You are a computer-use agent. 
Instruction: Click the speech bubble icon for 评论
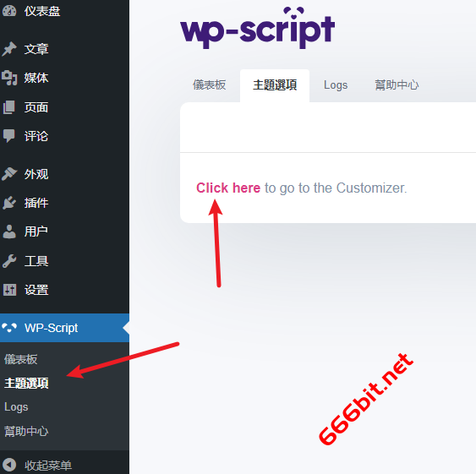click(9, 136)
